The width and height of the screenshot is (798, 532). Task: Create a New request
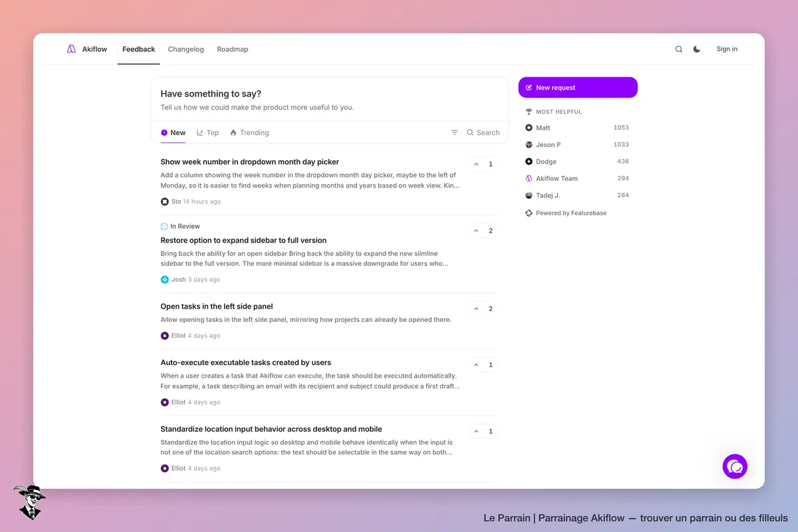(x=578, y=88)
